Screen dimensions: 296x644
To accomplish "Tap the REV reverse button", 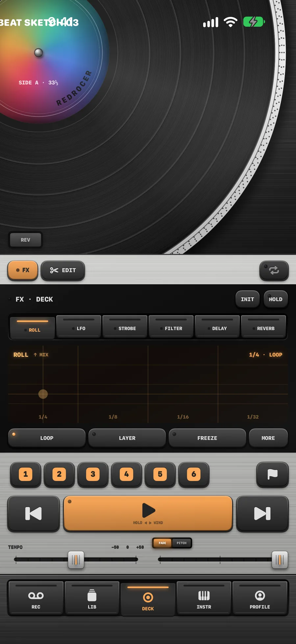I will pos(26,240).
